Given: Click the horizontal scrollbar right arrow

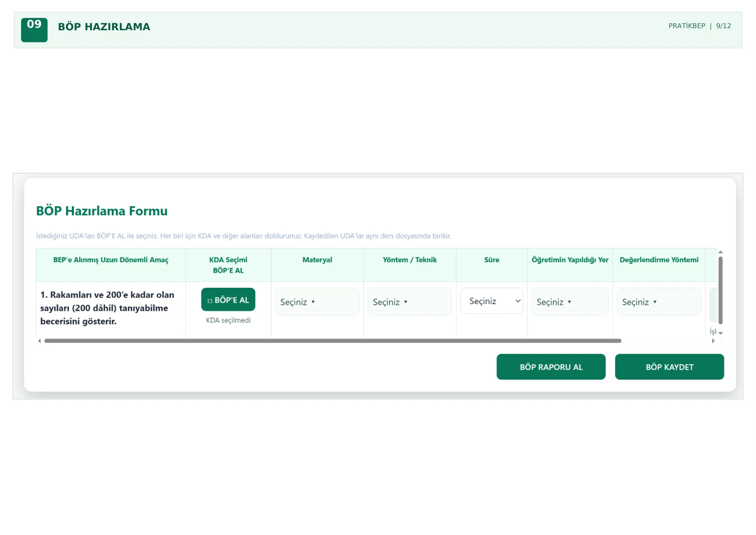Looking at the screenshot, I should [x=714, y=341].
